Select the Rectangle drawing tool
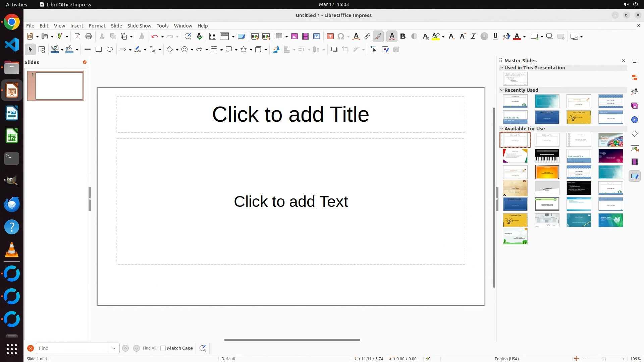This screenshot has width=644, height=362. point(99,50)
